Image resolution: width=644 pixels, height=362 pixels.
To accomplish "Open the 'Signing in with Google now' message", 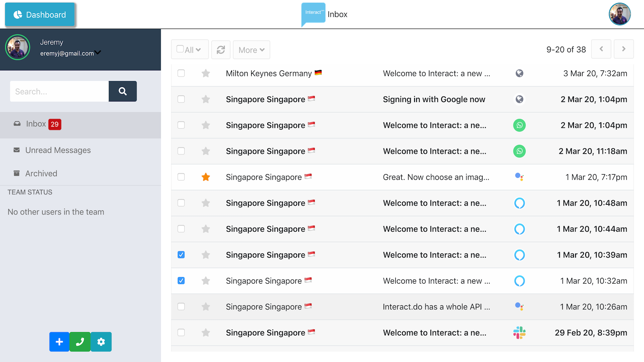I will coord(434,99).
